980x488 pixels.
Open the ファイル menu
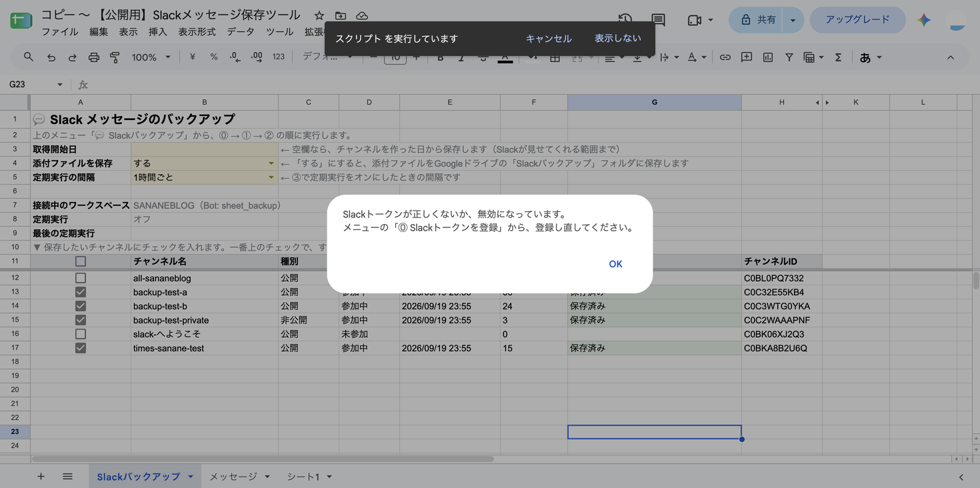click(x=60, y=32)
